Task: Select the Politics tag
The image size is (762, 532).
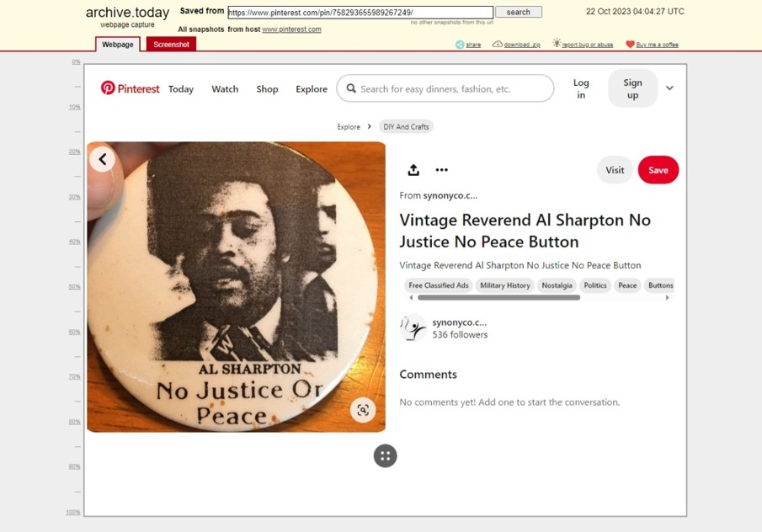Action: click(x=595, y=285)
